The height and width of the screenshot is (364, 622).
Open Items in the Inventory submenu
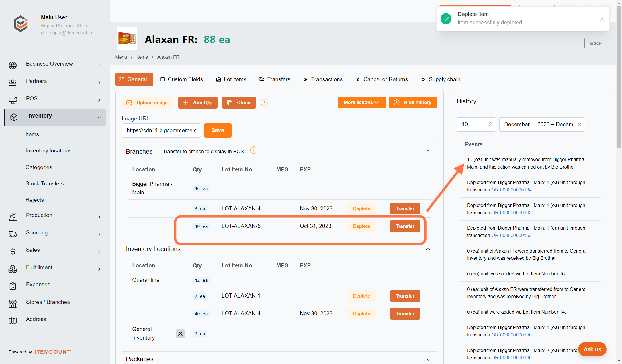(x=32, y=134)
